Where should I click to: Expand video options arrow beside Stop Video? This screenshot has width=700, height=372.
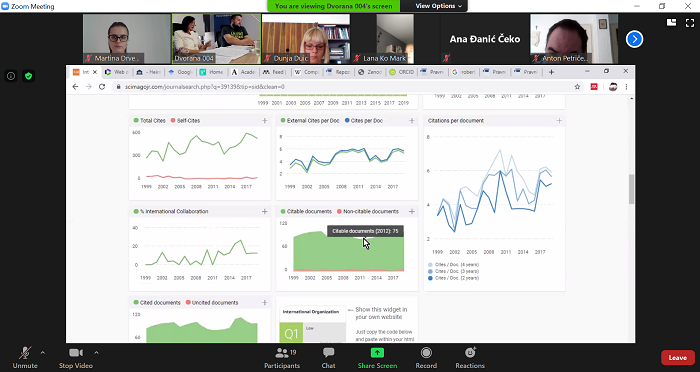[x=96, y=353]
